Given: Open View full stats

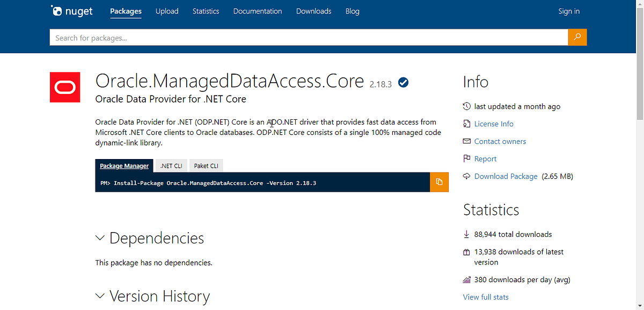Looking at the screenshot, I should (x=485, y=297).
